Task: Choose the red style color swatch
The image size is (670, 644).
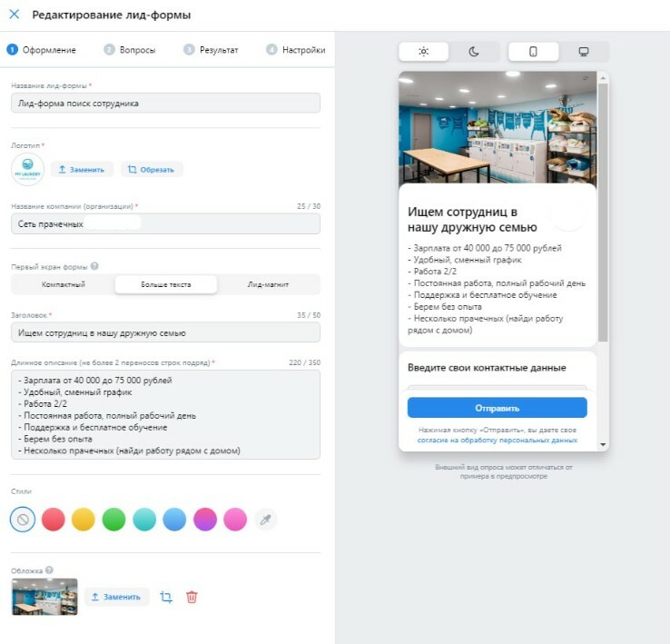Action: tap(54, 520)
